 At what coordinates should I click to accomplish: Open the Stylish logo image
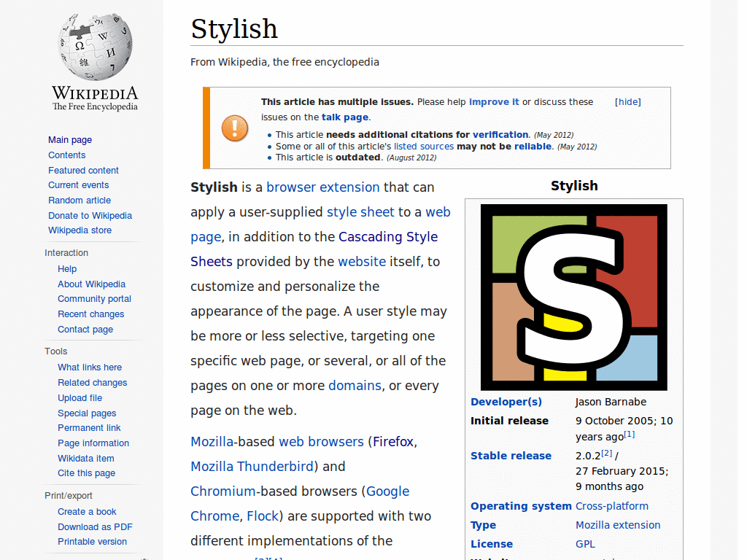(573, 297)
